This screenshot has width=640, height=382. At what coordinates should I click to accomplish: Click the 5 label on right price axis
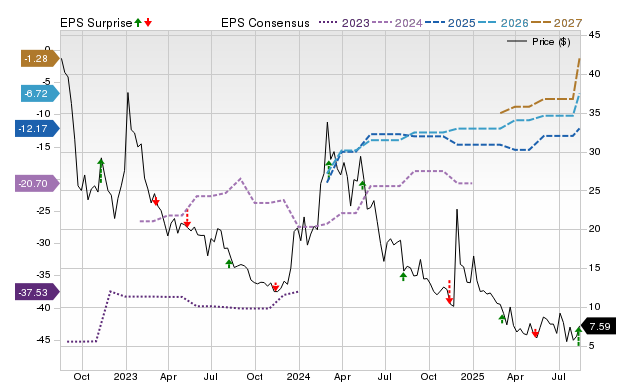click(x=591, y=346)
